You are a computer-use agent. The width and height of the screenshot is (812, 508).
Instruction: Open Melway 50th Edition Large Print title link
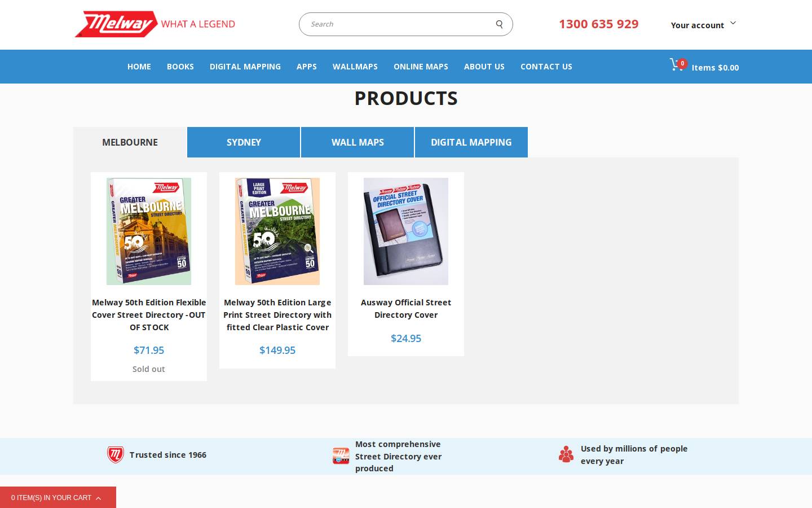277,315
